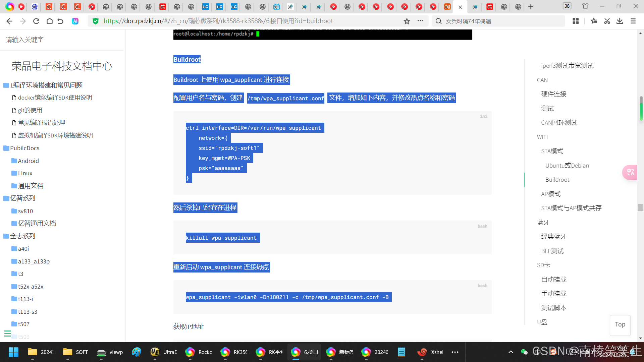Screen dimensions: 644x362
Task: Expand the t113-i folder
Action: click(x=25, y=299)
